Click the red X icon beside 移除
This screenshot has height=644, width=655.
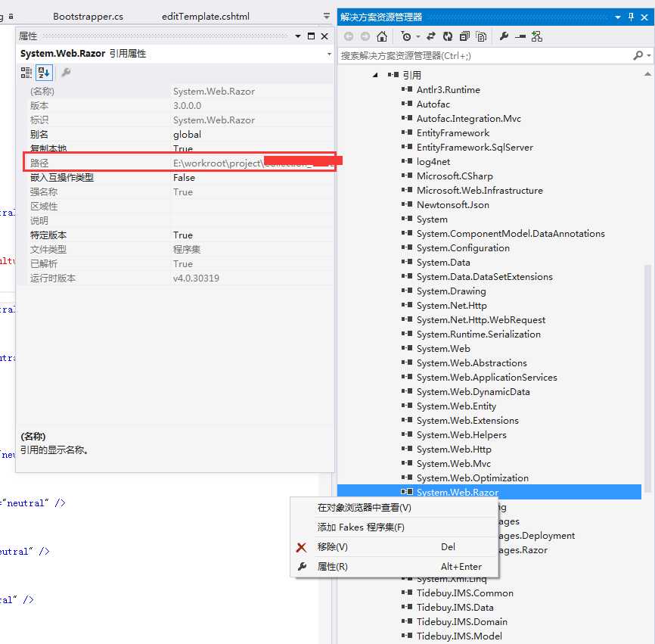pyautogui.click(x=301, y=547)
